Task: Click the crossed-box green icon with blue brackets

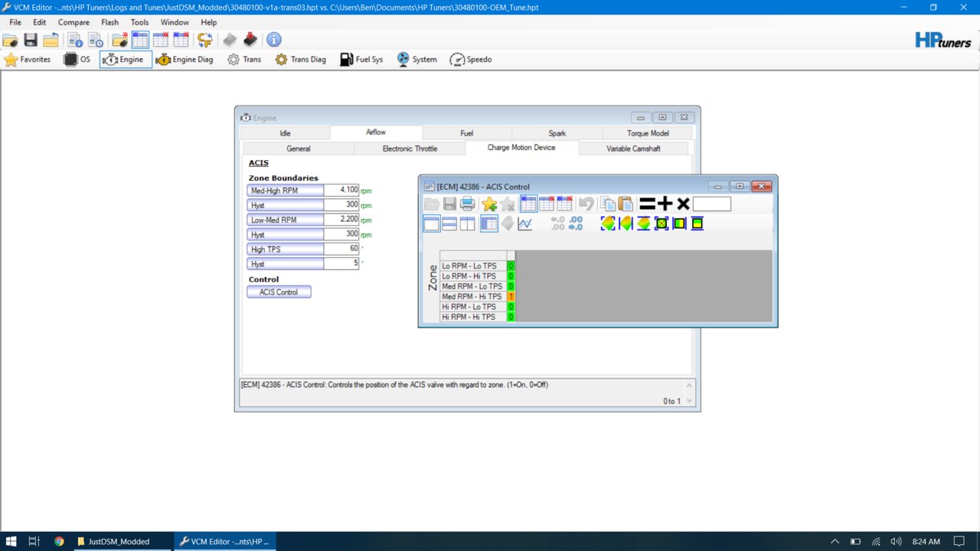Action: pyautogui.click(x=661, y=223)
